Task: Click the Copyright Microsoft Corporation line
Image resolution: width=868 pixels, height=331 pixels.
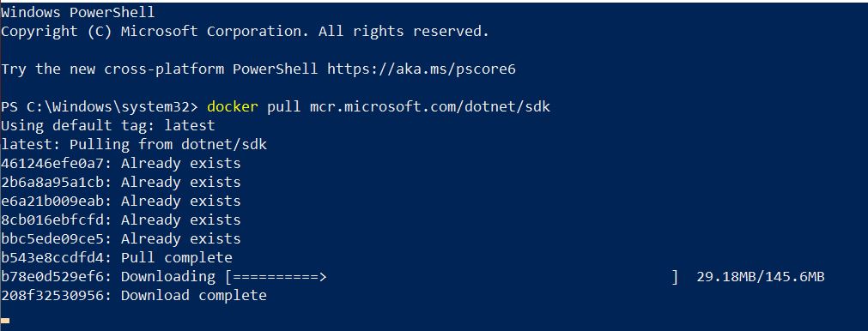Action: coord(245,32)
